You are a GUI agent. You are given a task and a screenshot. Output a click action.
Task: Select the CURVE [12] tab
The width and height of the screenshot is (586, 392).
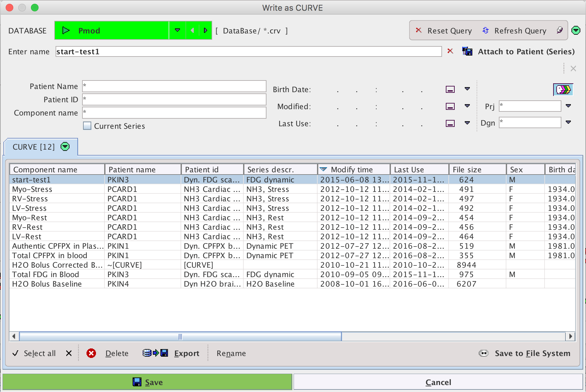point(41,147)
